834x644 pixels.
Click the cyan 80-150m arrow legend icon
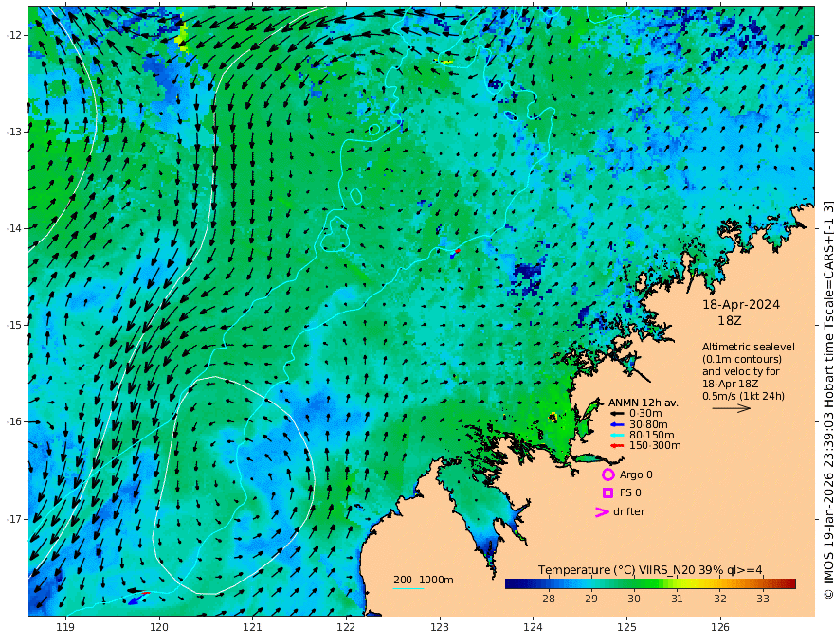tap(616, 436)
